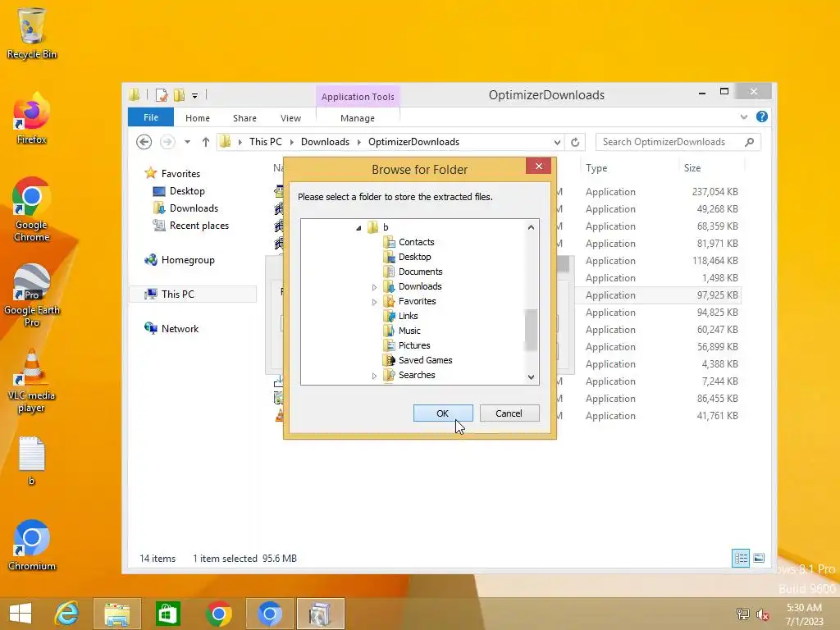Go back in File Explorer
This screenshot has width=840, height=630.
144,142
